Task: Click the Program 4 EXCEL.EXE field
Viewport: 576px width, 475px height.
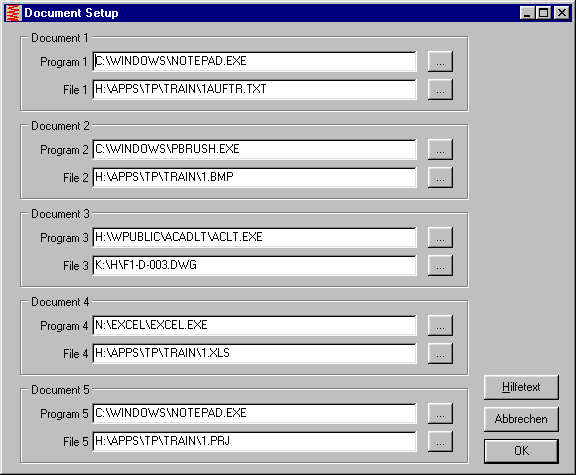Action: [x=255, y=325]
